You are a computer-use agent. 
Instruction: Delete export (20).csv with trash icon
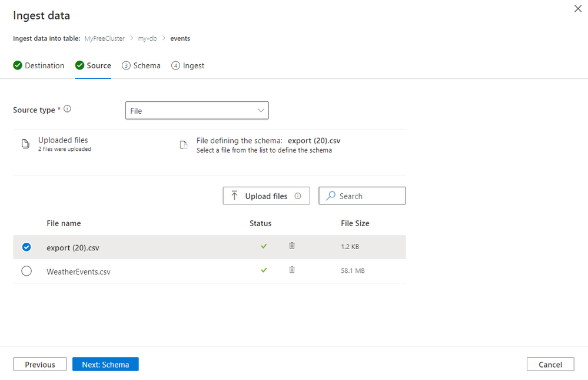292,246
